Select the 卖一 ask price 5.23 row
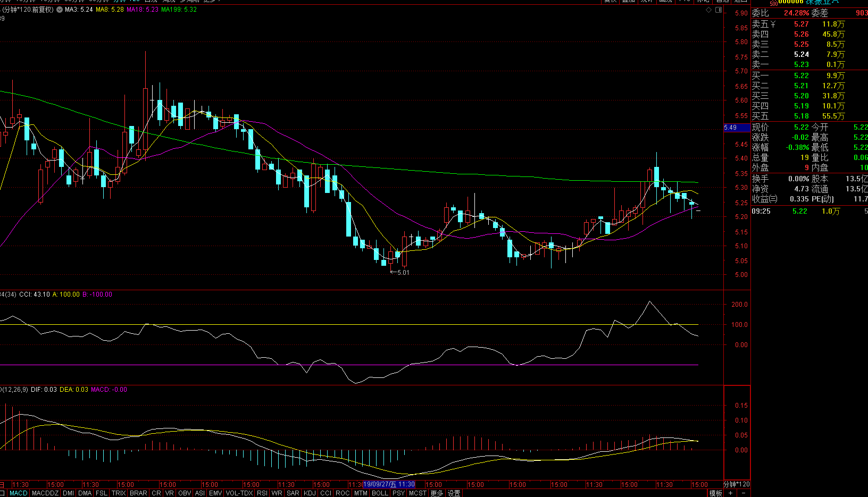This screenshot has width=868, height=497. pyautogui.click(x=809, y=64)
